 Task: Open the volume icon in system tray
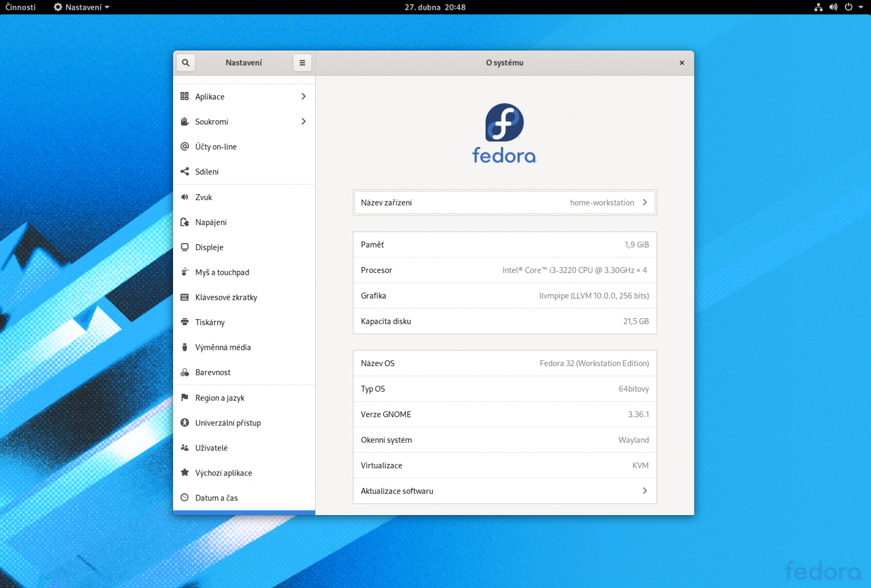point(833,7)
